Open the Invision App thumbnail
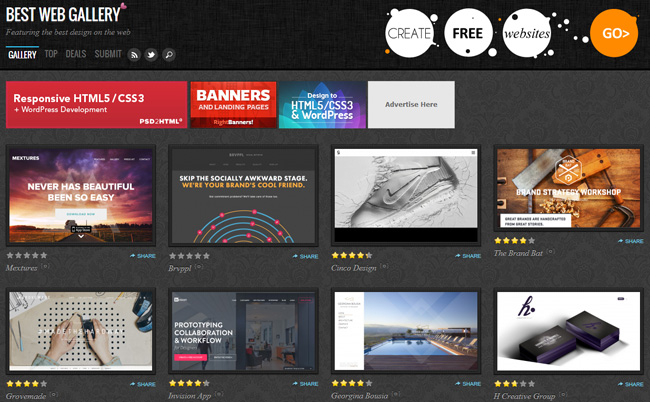Screen dimensions: 650x402 click(x=243, y=331)
